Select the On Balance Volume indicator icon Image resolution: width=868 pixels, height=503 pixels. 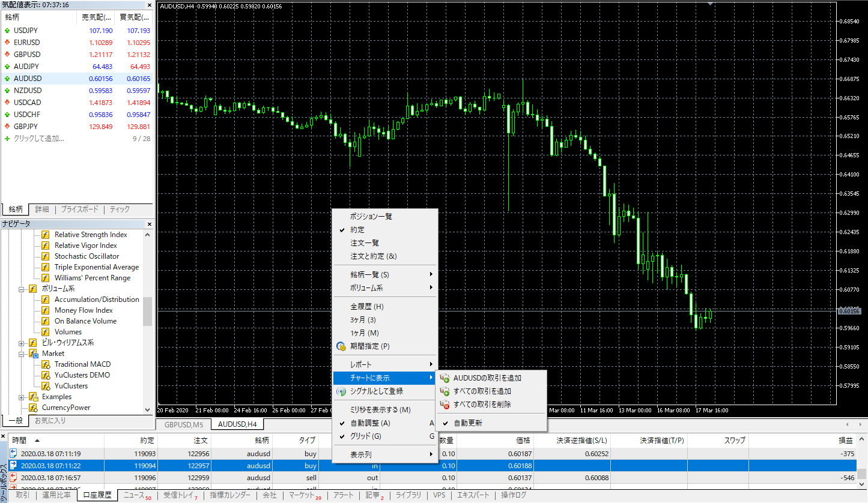point(45,321)
